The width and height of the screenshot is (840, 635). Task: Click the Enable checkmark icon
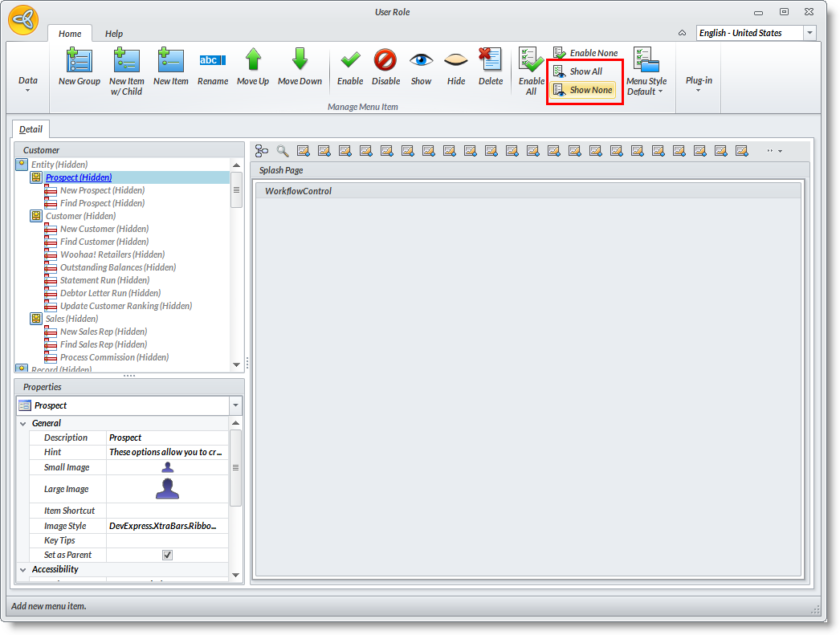tap(350, 61)
